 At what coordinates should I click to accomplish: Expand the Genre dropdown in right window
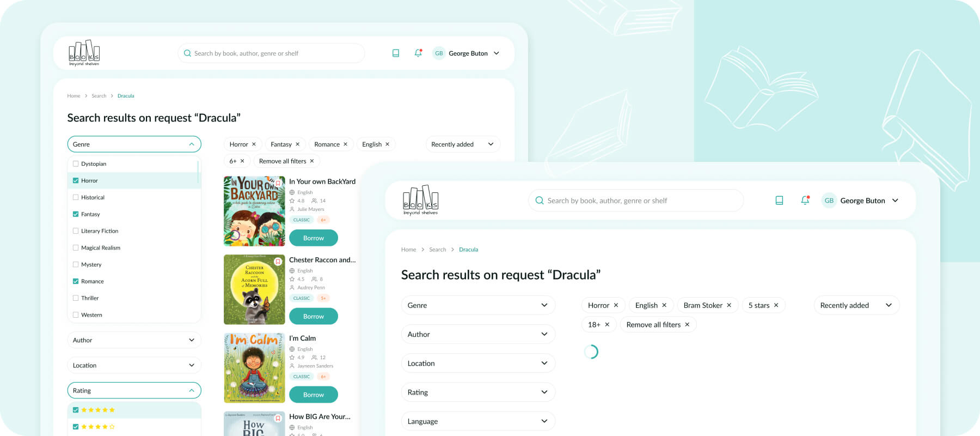click(x=478, y=305)
